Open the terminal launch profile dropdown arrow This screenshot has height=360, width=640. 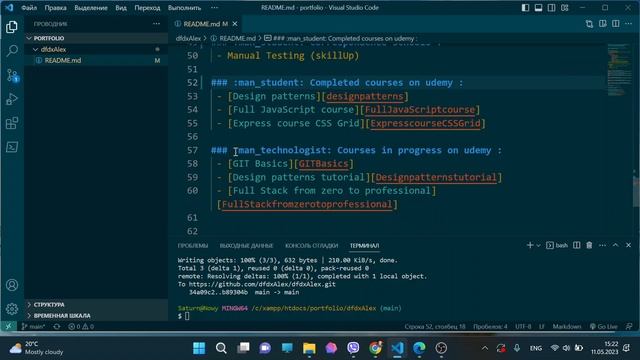pos(538,245)
